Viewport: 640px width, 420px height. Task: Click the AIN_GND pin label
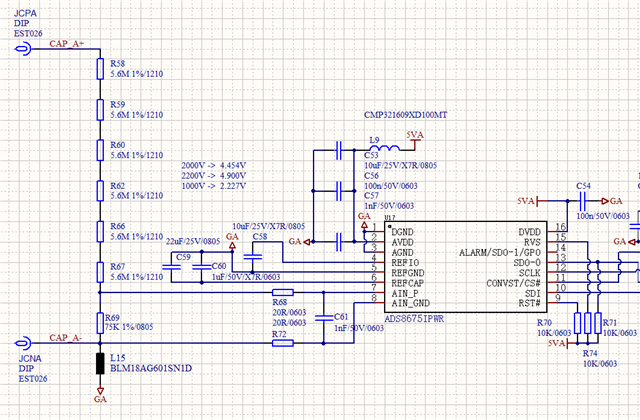point(410,303)
